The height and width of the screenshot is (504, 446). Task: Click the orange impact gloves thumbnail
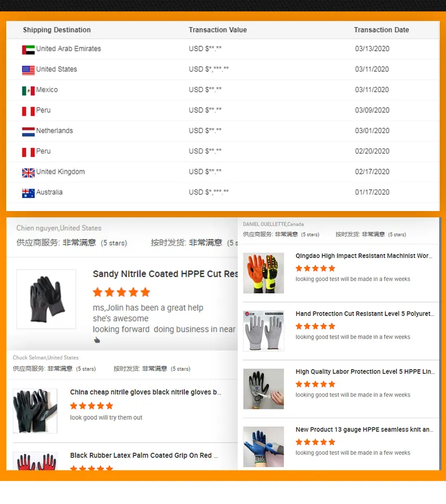pos(263,273)
